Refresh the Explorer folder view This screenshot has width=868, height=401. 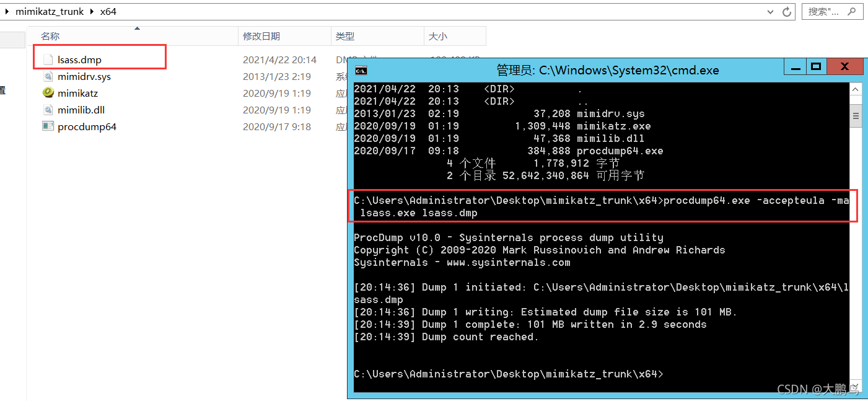787,12
